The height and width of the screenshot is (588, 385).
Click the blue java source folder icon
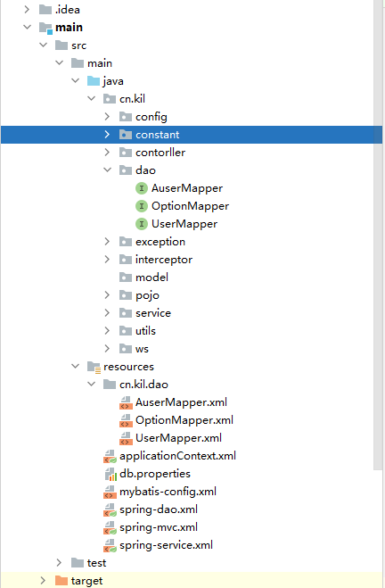(94, 81)
